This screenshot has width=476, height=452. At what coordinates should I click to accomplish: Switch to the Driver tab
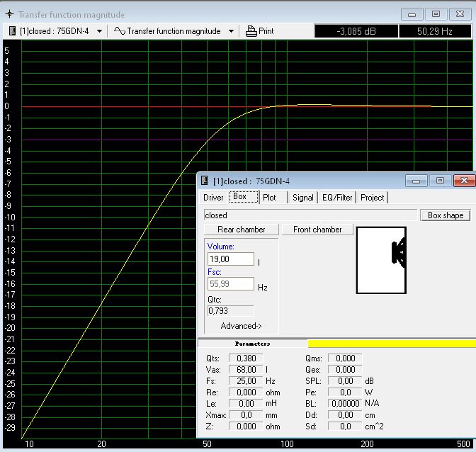[x=213, y=198]
